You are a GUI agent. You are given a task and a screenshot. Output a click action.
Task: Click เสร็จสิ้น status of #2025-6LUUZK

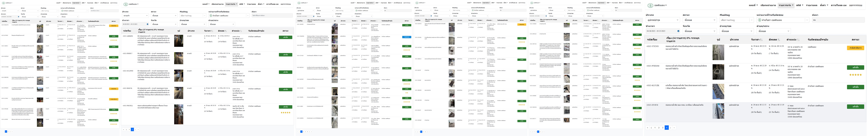(855, 87)
